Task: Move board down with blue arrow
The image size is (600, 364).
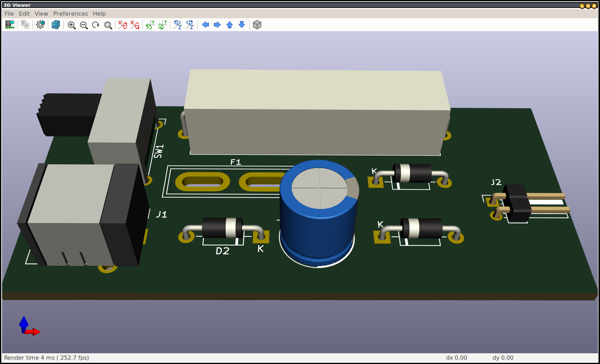Action: (x=242, y=25)
